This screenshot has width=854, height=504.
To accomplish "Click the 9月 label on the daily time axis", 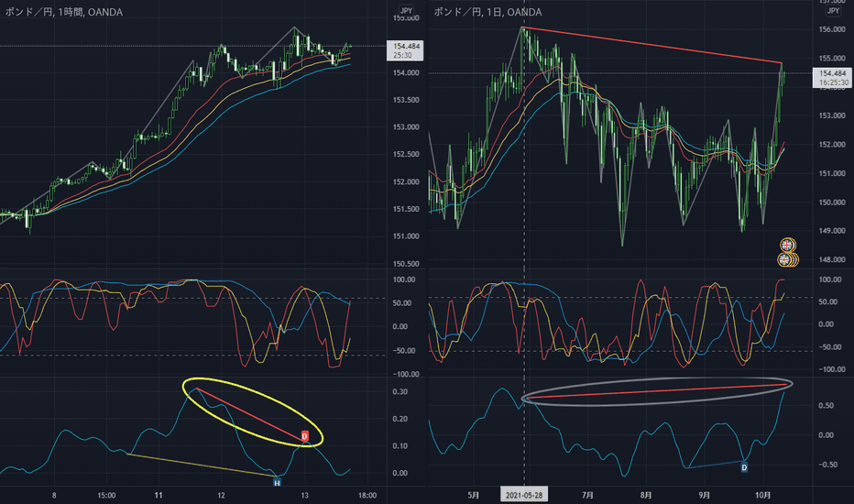I will click(x=705, y=495).
